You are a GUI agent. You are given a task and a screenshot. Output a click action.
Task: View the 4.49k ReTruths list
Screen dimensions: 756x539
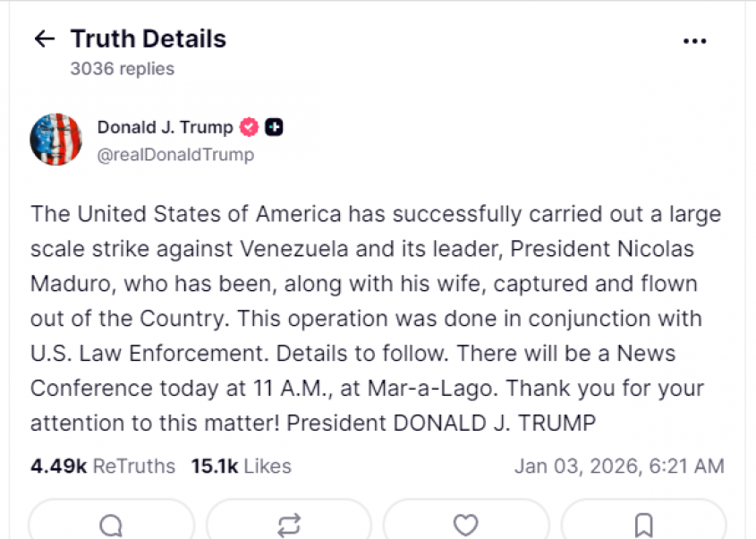pyautogui.click(x=103, y=466)
